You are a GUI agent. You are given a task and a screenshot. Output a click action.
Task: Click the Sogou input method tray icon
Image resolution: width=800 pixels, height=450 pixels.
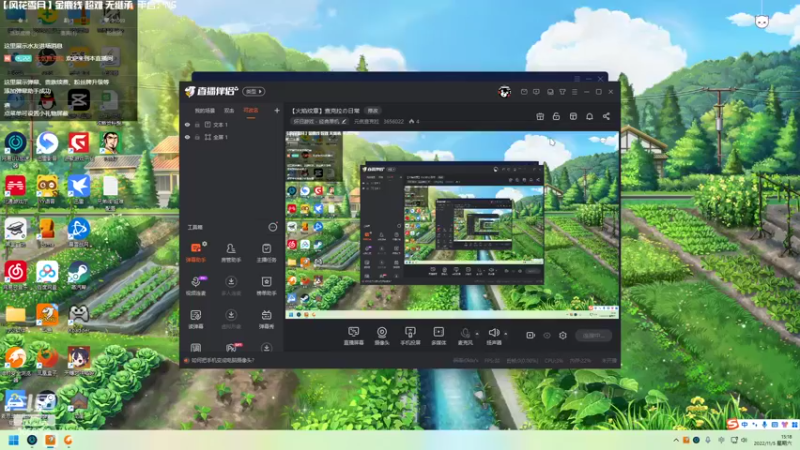coord(733,424)
